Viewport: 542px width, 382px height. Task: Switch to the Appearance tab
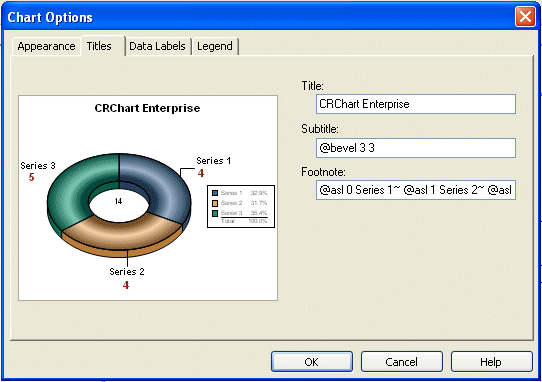pyautogui.click(x=46, y=46)
